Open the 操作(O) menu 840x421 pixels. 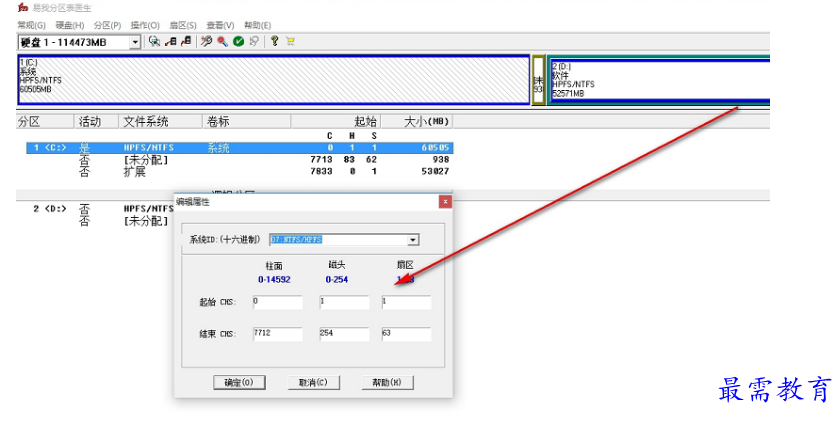coord(145,25)
